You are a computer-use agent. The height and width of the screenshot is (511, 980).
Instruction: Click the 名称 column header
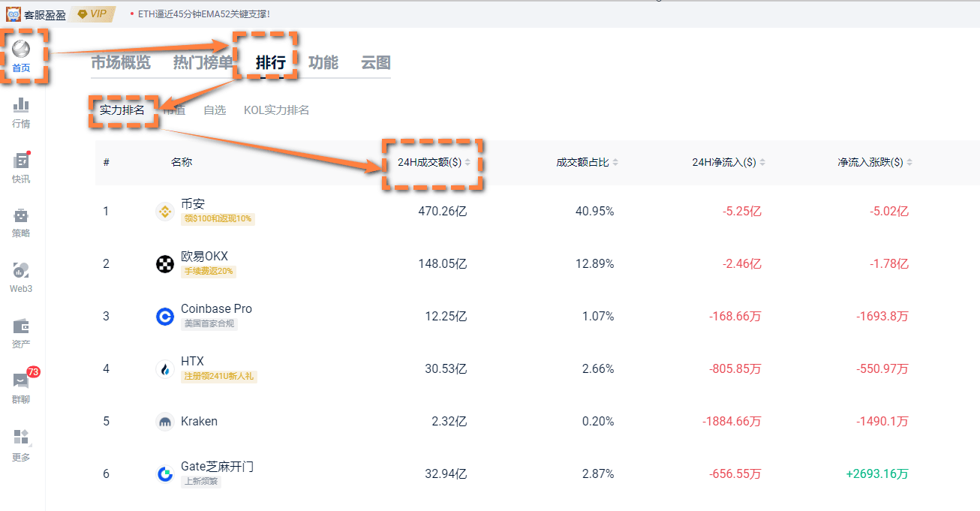(181, 162)
